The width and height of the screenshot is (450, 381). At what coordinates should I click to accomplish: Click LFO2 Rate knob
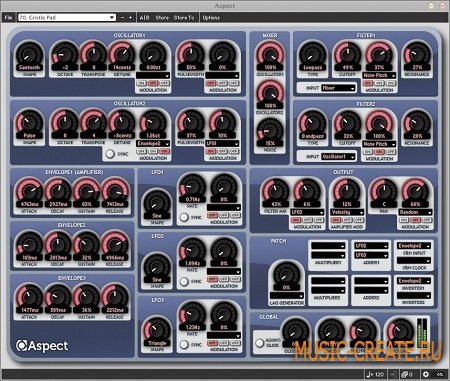192,250
